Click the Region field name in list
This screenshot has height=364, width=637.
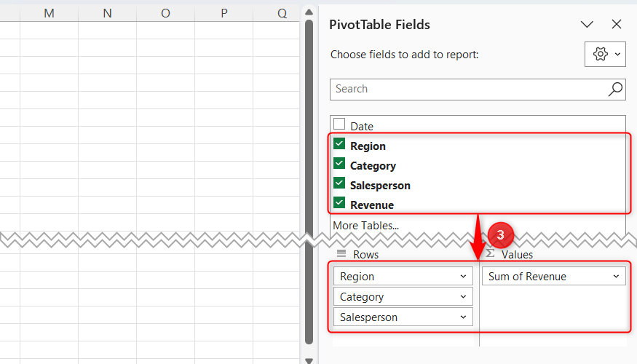tap(368, 146)
